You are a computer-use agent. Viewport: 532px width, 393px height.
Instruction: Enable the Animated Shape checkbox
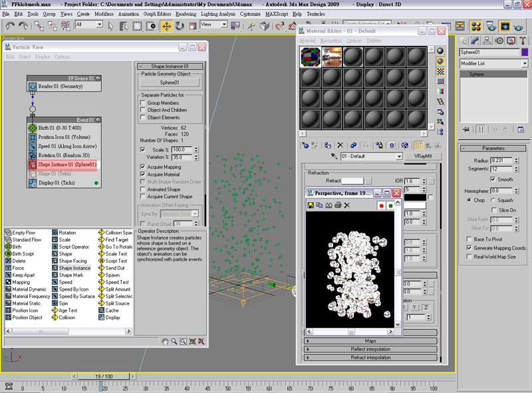coord(143,190)
